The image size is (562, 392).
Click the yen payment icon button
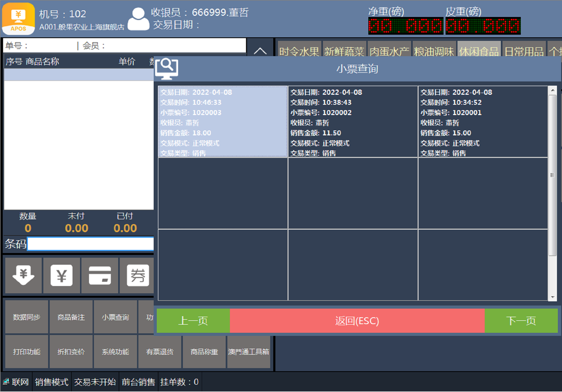click(x=61, y=275)
